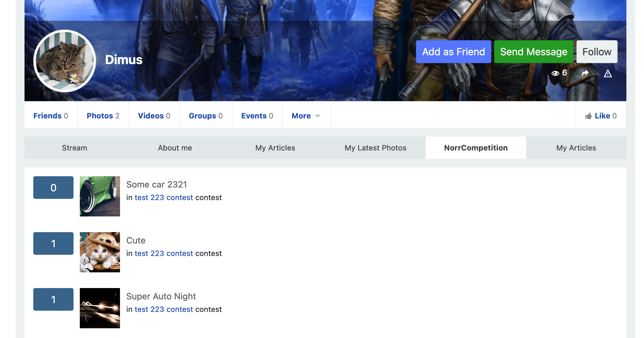Switch to the Stream tab

[x=74, y=148]
